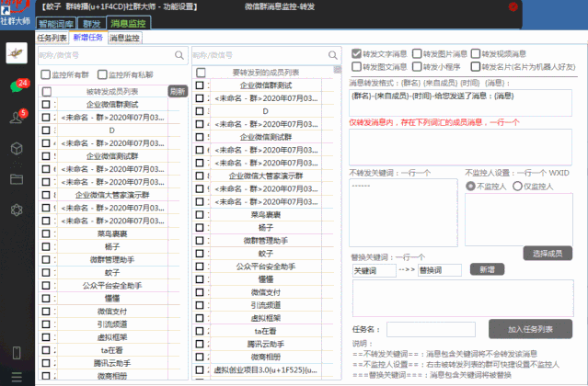Open the 消息监控 sub-tab
This screenshot has width=588, height=386.
click(125, 38)
